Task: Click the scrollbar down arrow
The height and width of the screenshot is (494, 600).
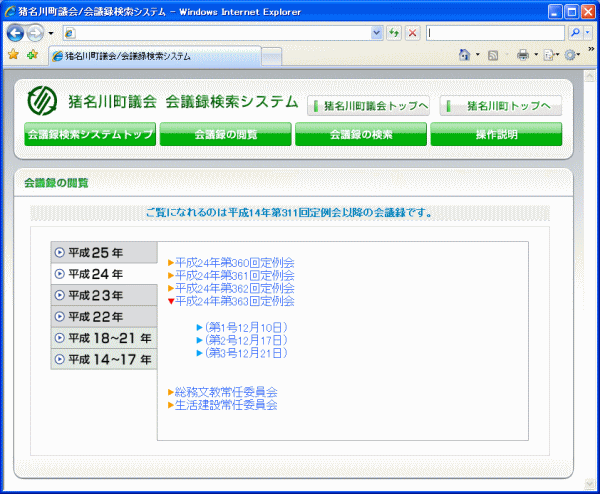Action: click(589, 484)
